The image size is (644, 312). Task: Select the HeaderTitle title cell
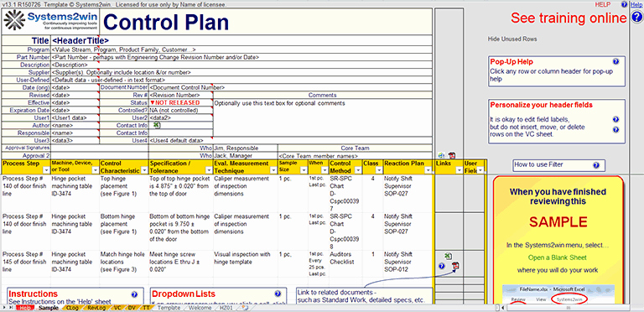click(x=241, y=40)
